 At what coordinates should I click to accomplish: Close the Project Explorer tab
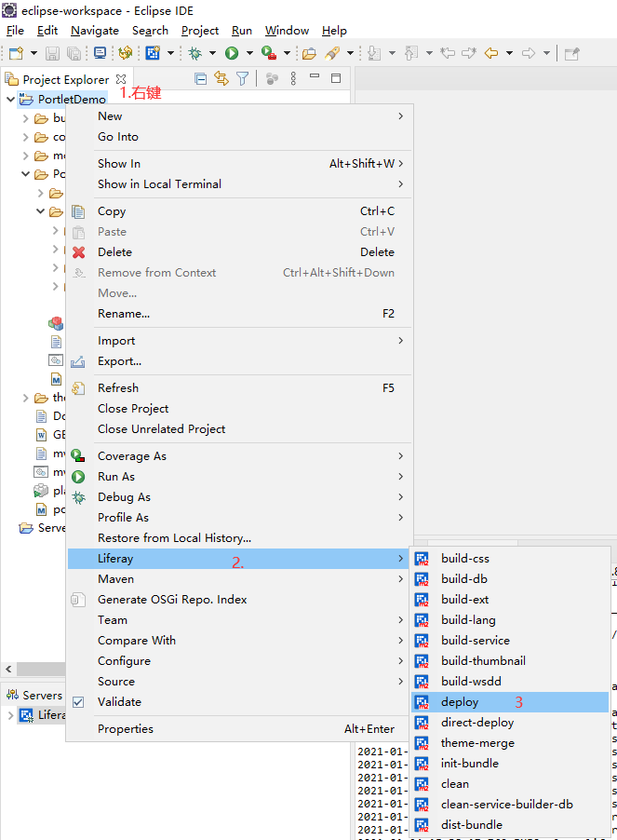tap(121, 79)
